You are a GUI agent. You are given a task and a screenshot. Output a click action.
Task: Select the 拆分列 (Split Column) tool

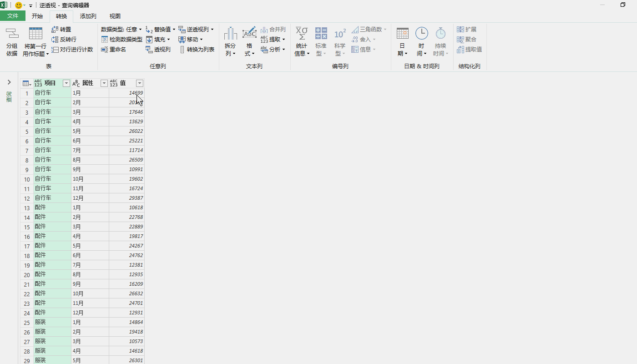230,40
